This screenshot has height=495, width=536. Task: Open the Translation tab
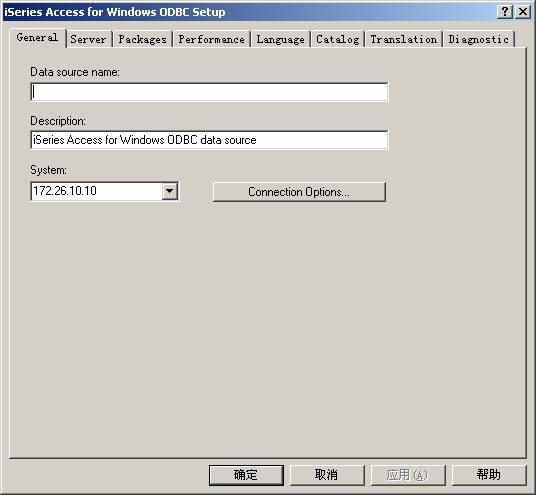(403, 39)
